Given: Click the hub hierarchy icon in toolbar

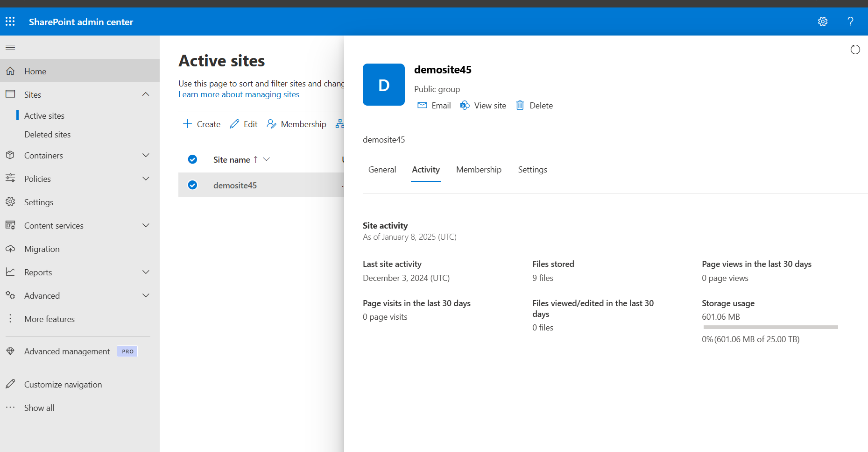Looking at the screenshot, I should (340, 124).
